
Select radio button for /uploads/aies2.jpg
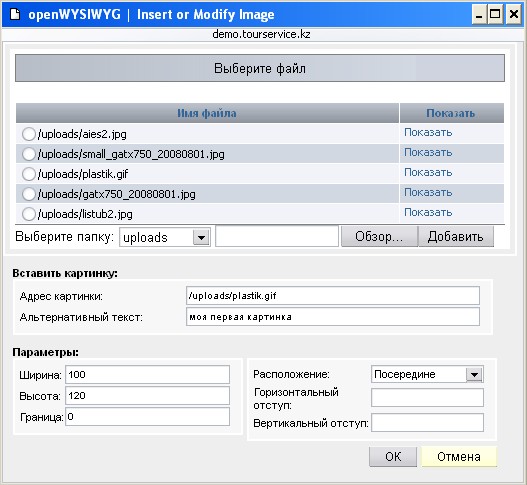click(29, 134)
